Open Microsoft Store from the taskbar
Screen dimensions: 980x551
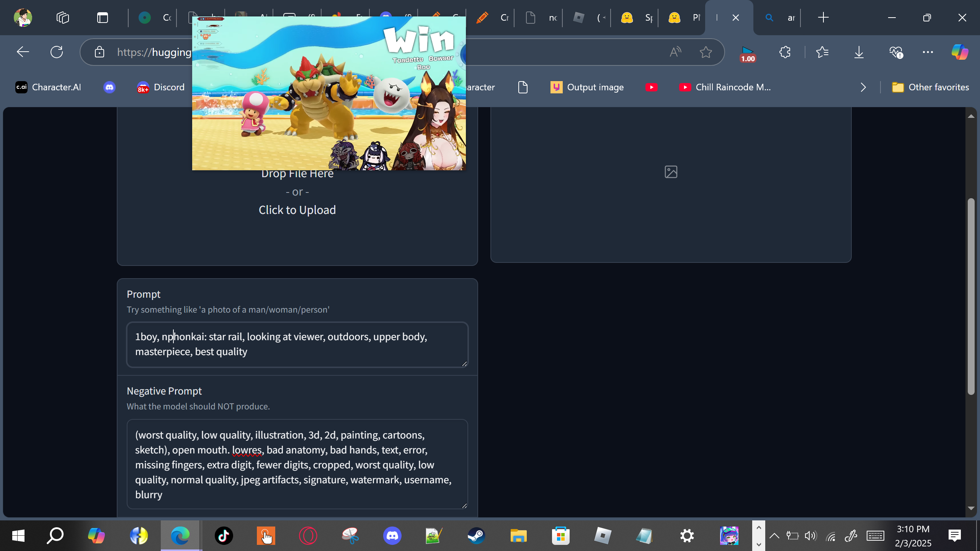point(561,536)
